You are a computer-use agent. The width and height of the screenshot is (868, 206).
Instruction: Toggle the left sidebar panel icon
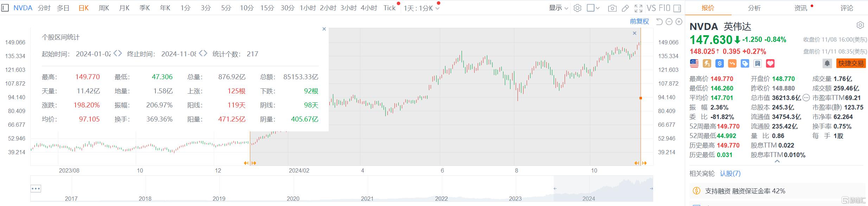(x=5, y=8)
